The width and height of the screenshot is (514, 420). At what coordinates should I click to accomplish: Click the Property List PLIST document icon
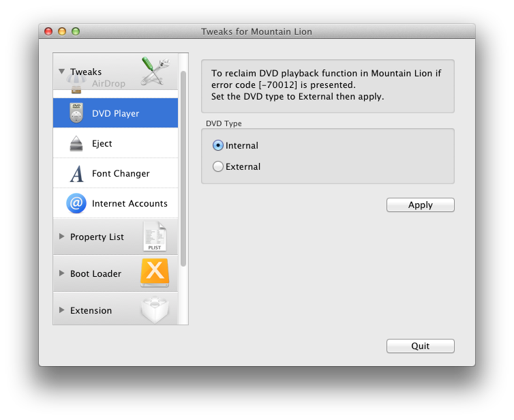click(x=155, y=237)
